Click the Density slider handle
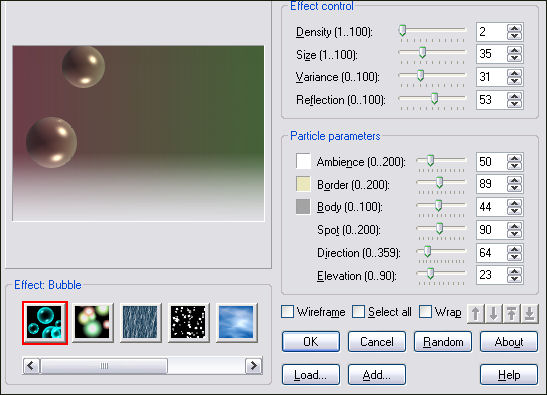 coord(402,30)
